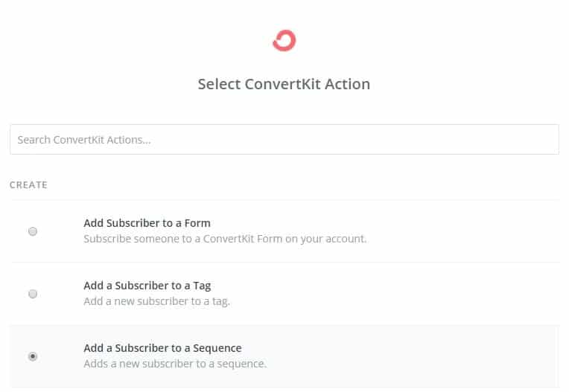
Task: Click the Add Subscriber to a Form title
Action: [147, 223]
